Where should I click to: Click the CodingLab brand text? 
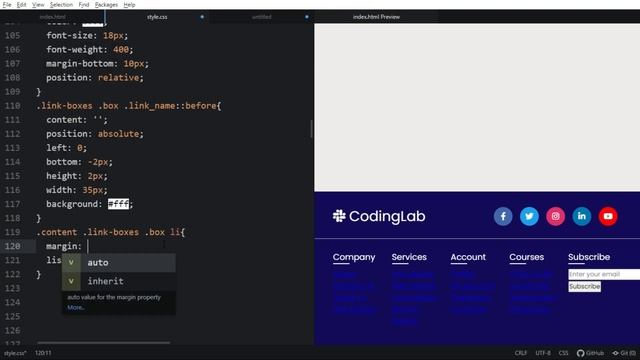pyautogui.click(x=387, y=216)
